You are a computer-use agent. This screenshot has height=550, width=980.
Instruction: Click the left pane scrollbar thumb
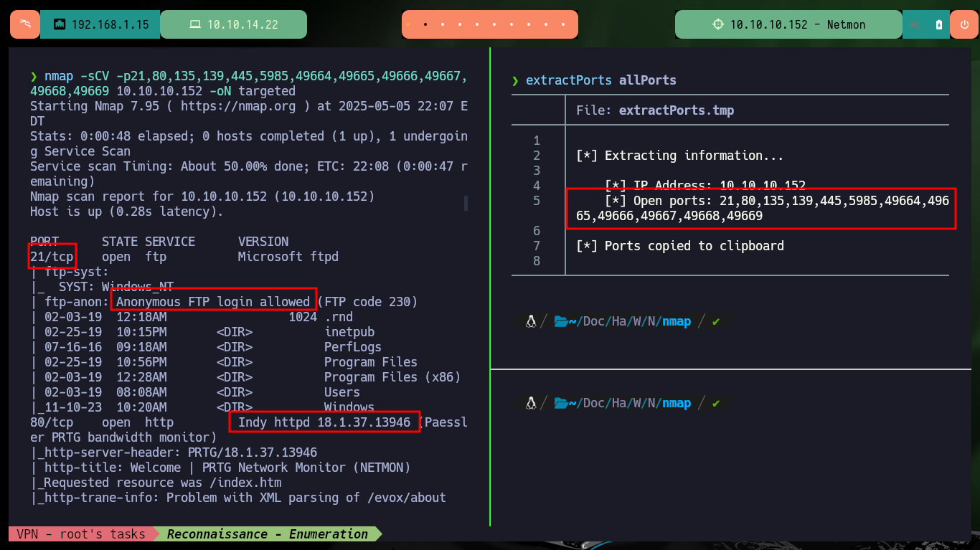coord(466,204)
